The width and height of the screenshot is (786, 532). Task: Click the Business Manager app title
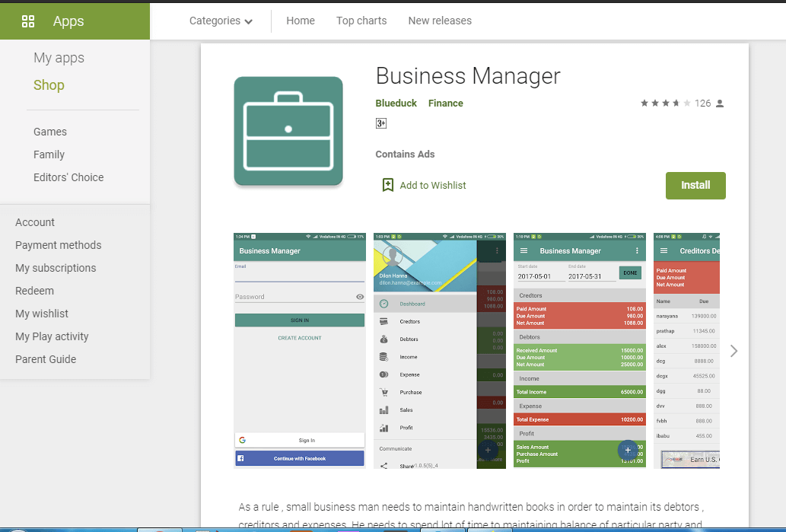click(x=468, y=76)
